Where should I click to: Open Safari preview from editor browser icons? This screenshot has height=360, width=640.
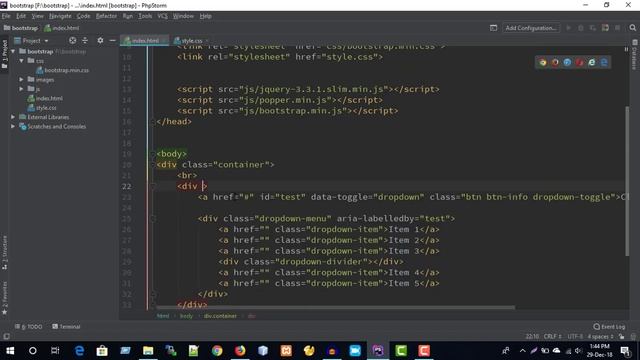(567, 62)
